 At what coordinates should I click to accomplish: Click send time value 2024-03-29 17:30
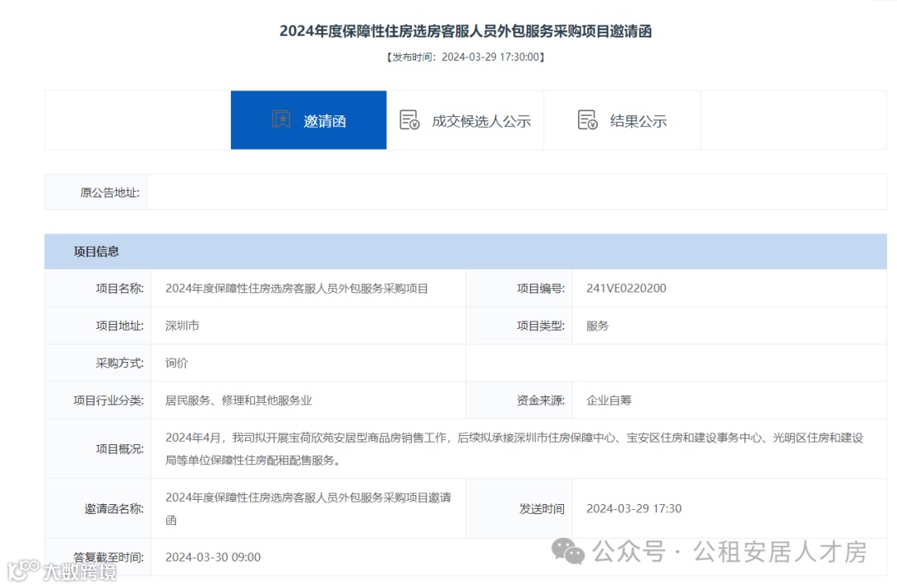click(x=634, y=508)
